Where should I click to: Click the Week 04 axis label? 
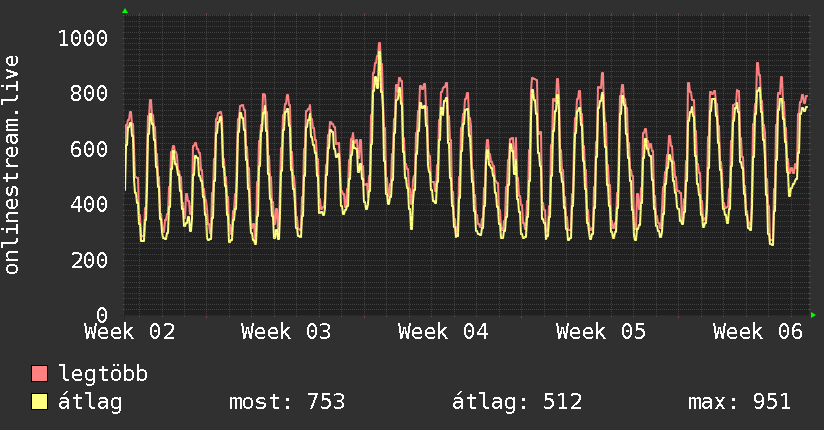[443, 332]
